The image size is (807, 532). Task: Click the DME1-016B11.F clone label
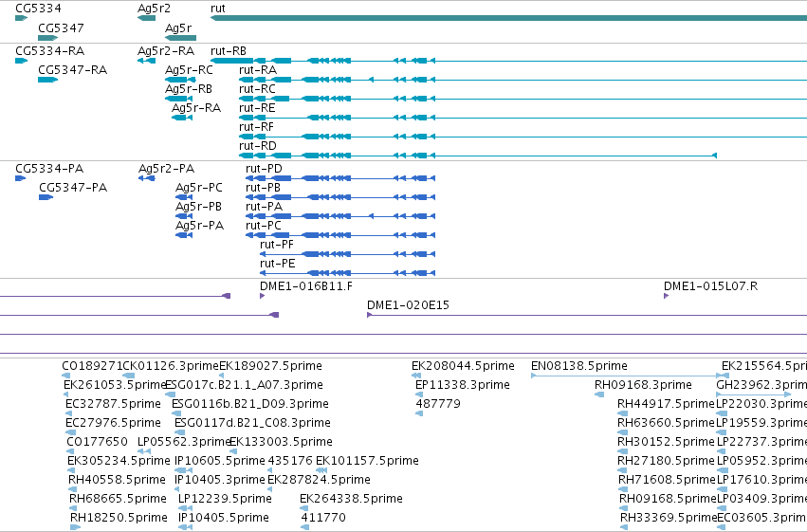click(306, 286)
